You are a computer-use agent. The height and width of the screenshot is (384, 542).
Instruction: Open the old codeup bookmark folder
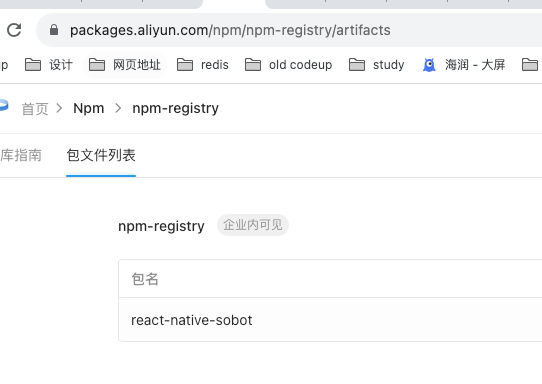289,65
